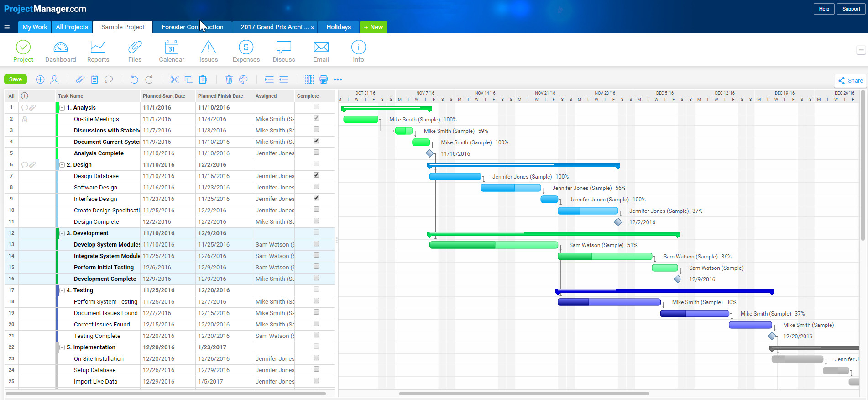868x400 pixels.
Task: Click the Gantt chart horizontal scrollbar
Action: pos(523,394)
